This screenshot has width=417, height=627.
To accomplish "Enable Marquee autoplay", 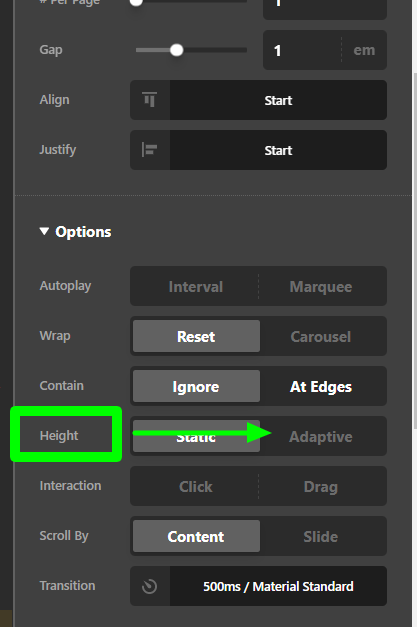I will tap(321, 286).
